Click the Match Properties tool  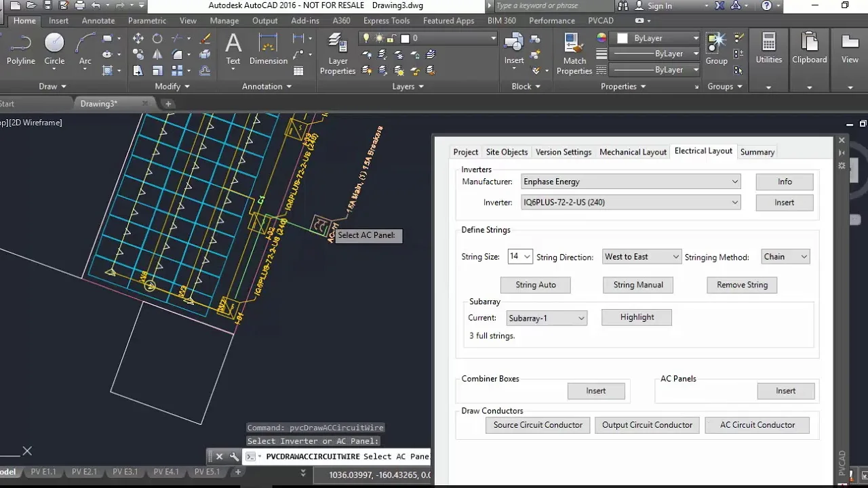pyautogui.click(x=574, y=54)
